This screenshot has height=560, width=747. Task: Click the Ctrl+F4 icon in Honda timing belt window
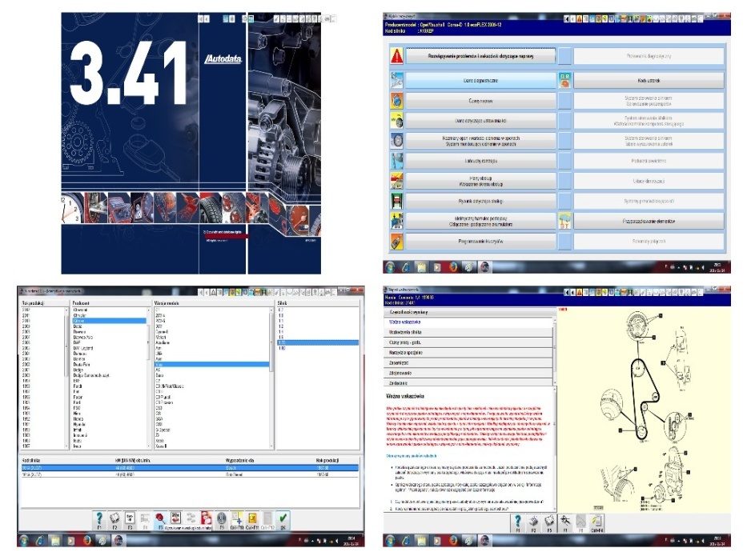[x=596, y=522]
